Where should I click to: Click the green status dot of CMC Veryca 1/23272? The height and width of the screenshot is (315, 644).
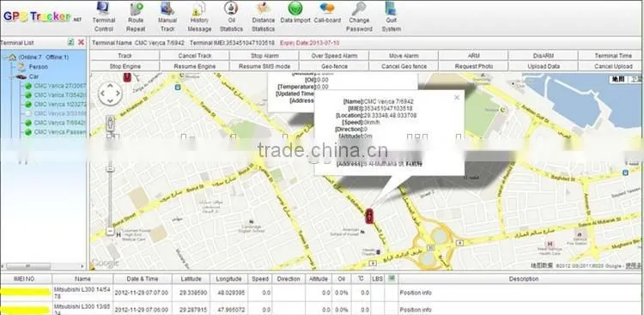tap(28, 105)
